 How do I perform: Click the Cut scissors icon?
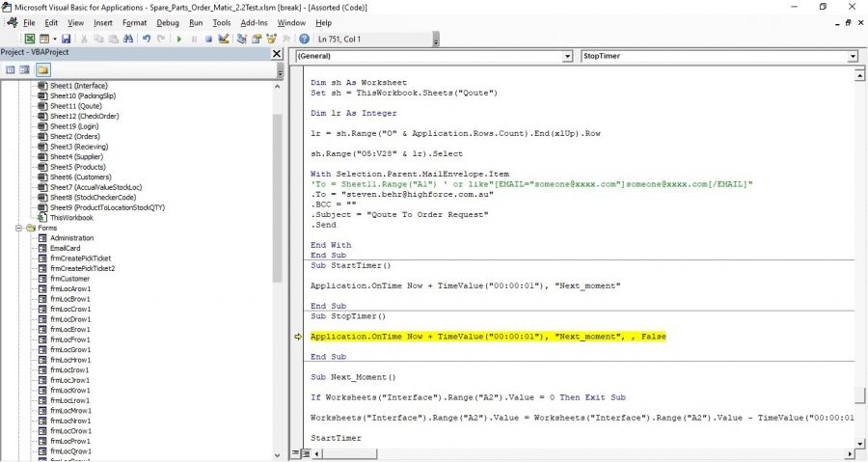84,39
